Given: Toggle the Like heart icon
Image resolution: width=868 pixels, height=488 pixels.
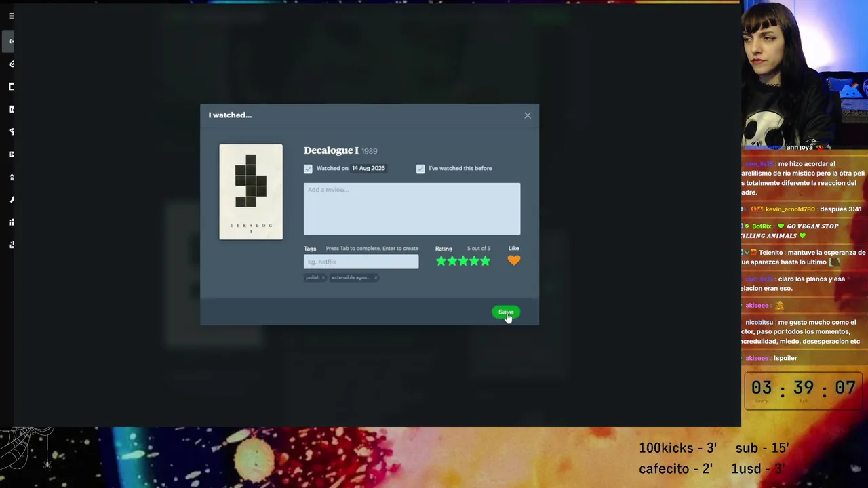Looking at the screenshot, I should pos(514,260).
